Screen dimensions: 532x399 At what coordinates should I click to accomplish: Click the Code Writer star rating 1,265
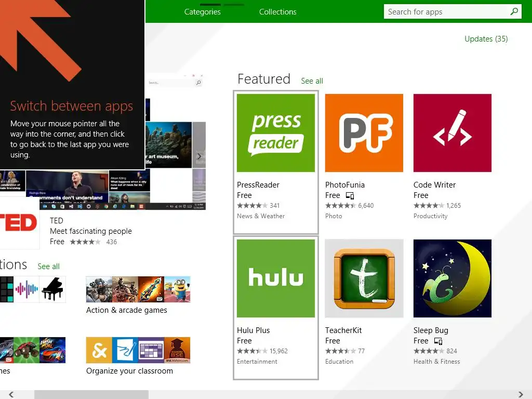pos(437,206)
